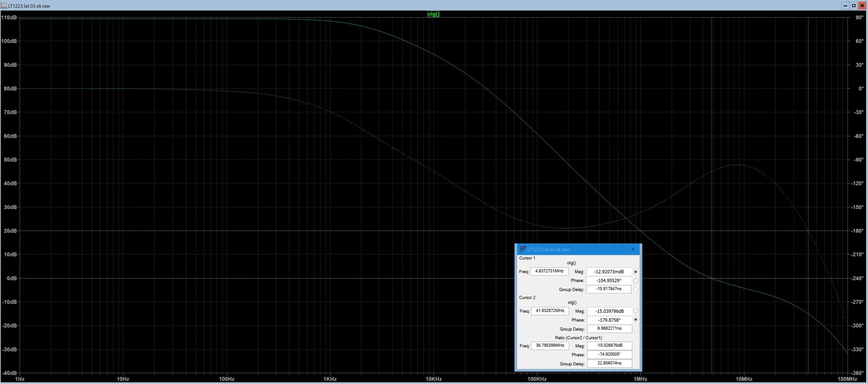Click the olg() label under Cursor 2
This screenshot has width=868, height=384.
[x=572, y=302]
